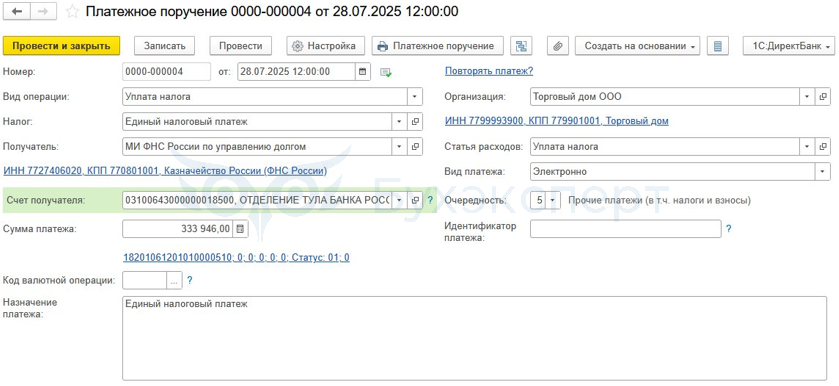Expand the Организация dropdown arrow

coord(807,97)
